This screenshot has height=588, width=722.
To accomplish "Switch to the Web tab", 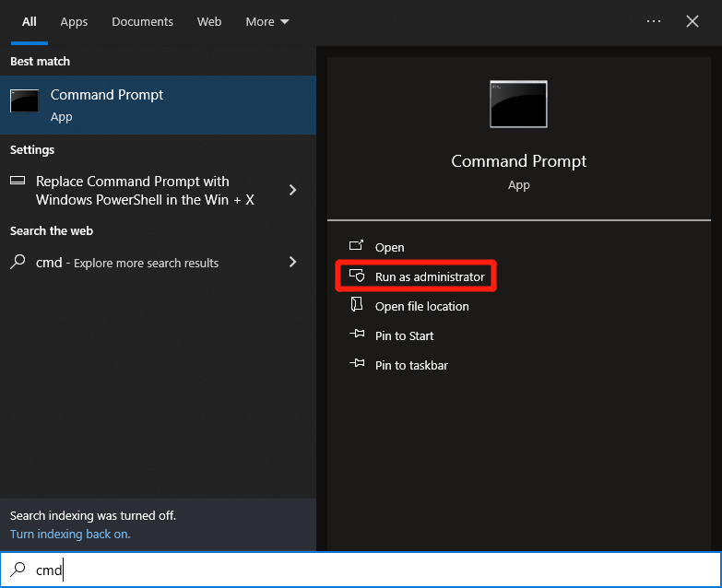I will click(x=209, y=22).
